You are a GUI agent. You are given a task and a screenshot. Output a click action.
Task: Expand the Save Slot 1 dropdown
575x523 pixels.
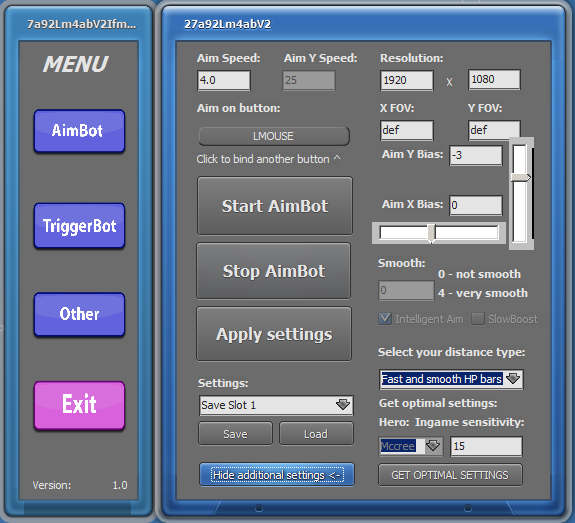[x=343, y=405]
